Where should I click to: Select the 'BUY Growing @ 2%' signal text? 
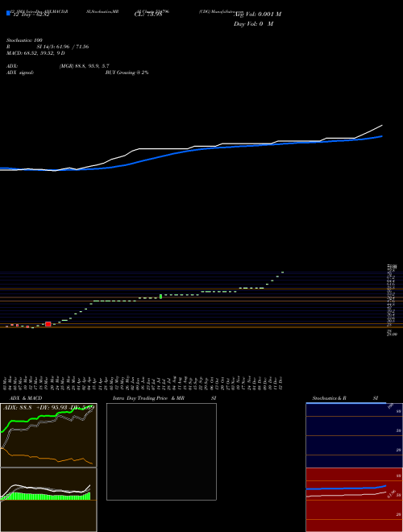point(127,73)
